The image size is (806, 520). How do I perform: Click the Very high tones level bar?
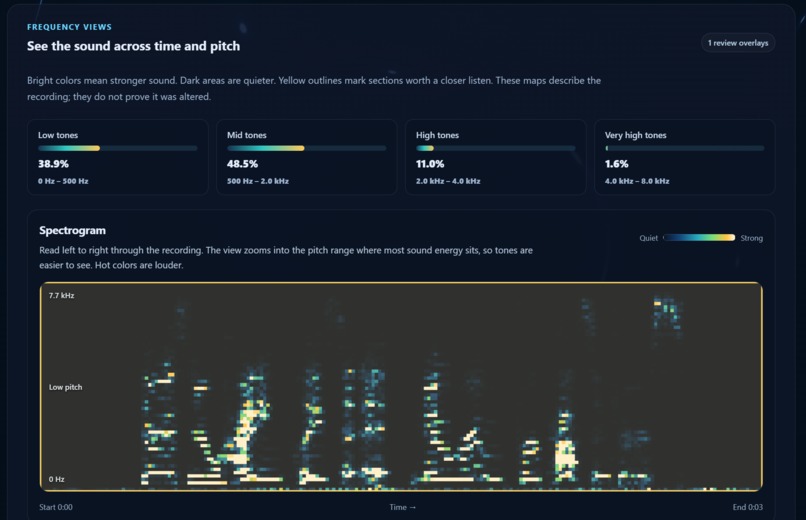685,148
